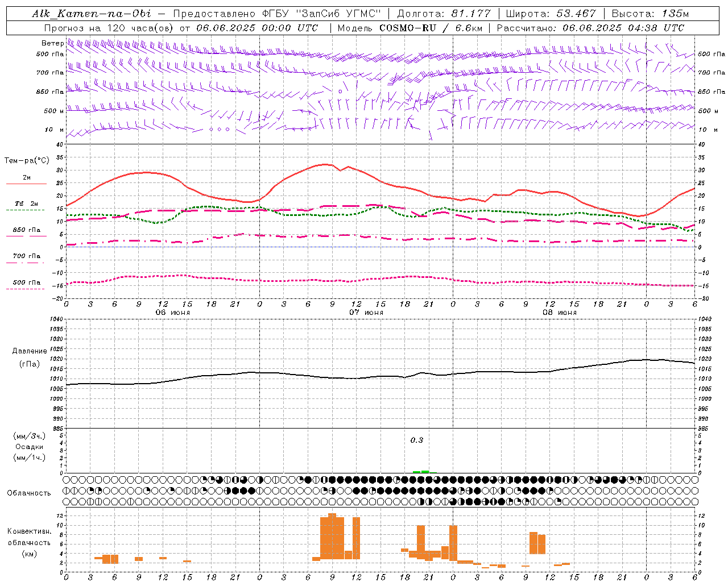Select the "Широта: 53.467" header field
The height and width of the screenshot is (582, 728).
coord(551,14)
